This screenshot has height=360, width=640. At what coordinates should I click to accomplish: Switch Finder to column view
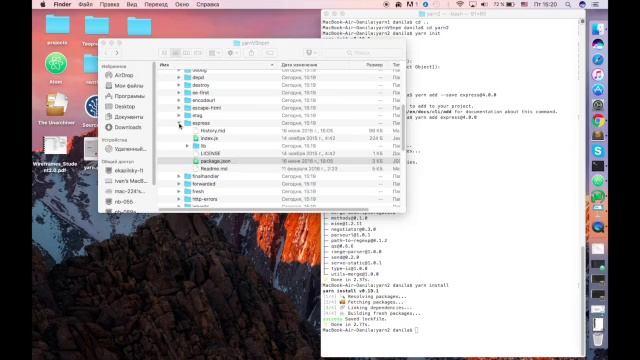tap(187, 53)
